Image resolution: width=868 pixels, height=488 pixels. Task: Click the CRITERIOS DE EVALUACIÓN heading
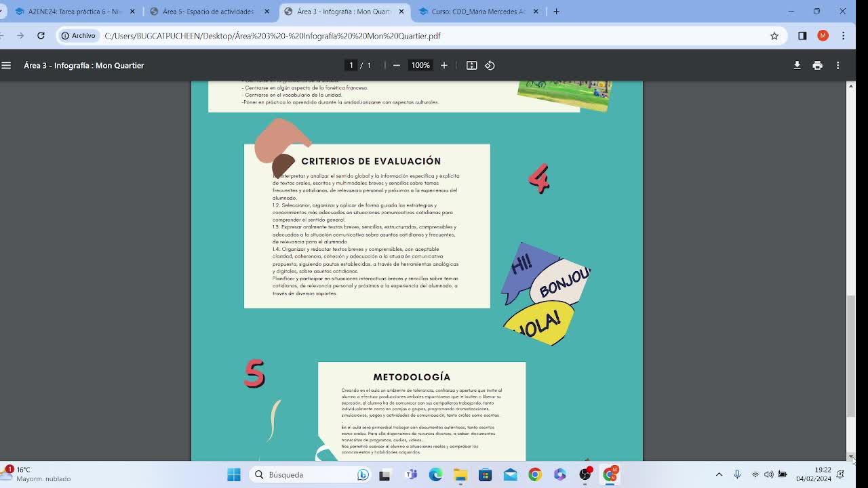[371, 161]
